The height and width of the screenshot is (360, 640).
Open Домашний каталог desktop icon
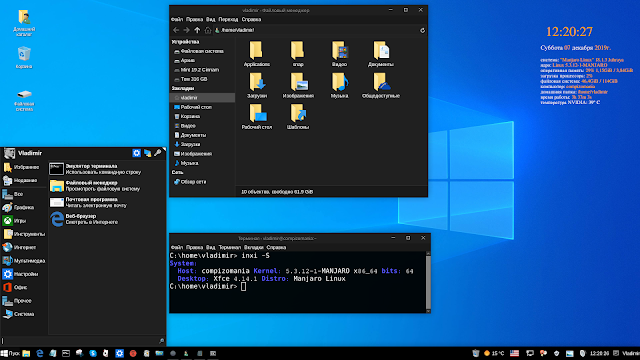click(x=24, y=23)
